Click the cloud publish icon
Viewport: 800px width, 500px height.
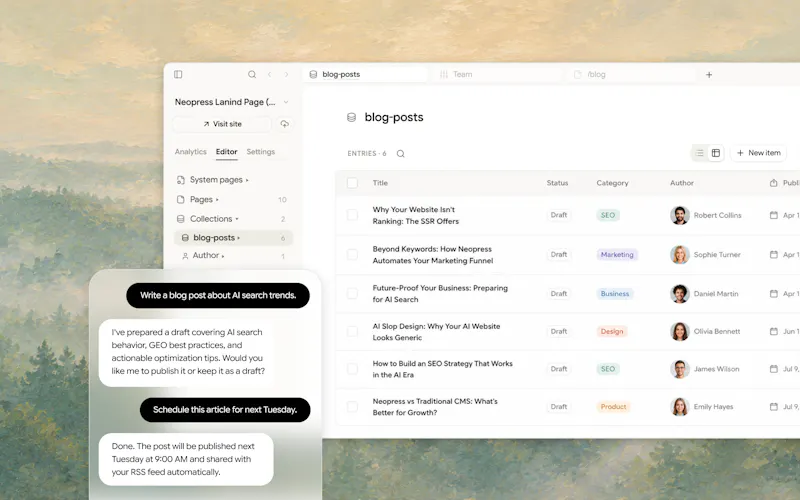284,124
